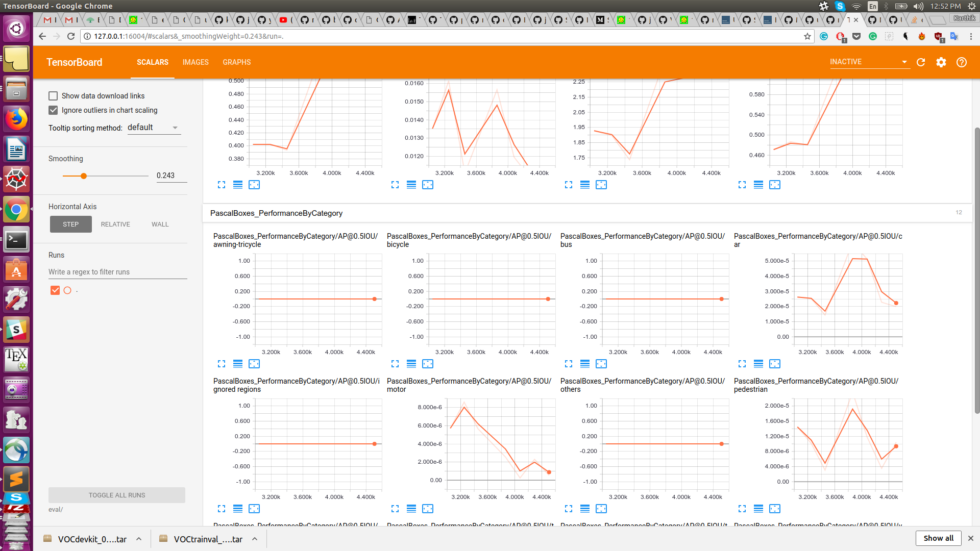The image size is (980, 551).
Task: Click the smoothing value field 0.243
Action: click(171, 176)
